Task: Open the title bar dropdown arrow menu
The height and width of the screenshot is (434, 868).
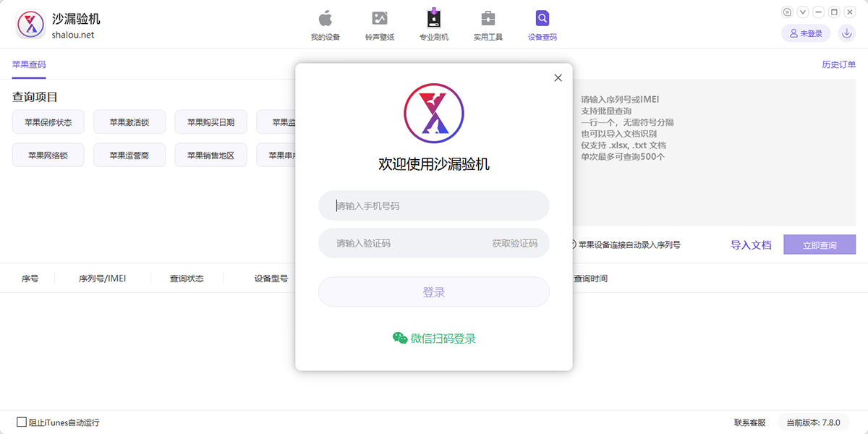Action: point(803,12)
